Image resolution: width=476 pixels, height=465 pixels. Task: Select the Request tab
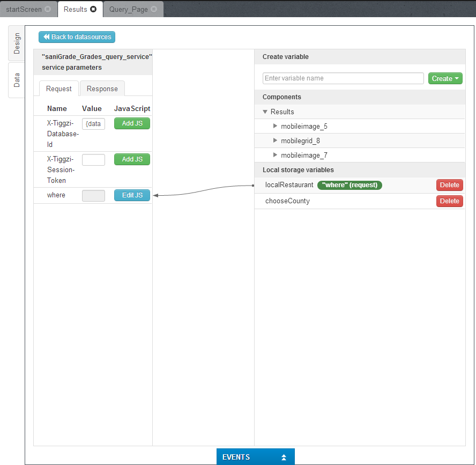pyautogui.click(x=58, y=88)
